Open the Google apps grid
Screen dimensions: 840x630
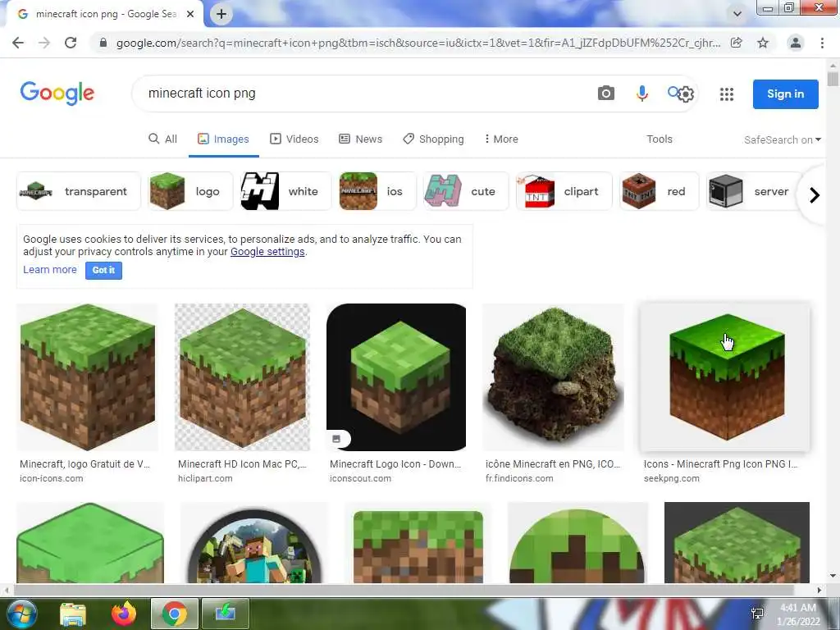click(x=727, y=94)
